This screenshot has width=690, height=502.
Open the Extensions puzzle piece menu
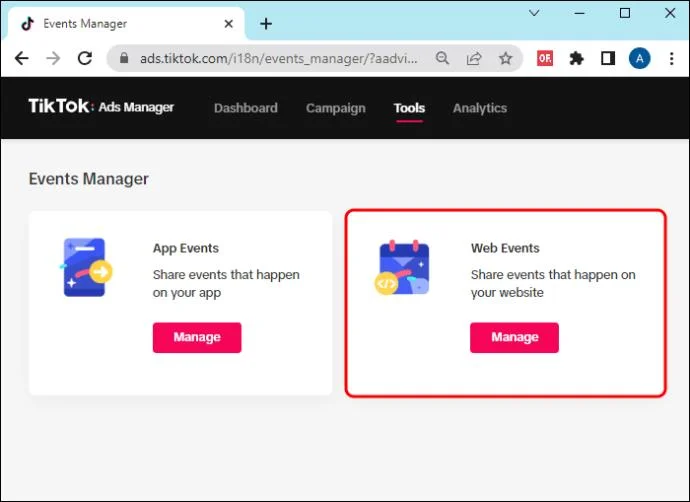(576, 58)
